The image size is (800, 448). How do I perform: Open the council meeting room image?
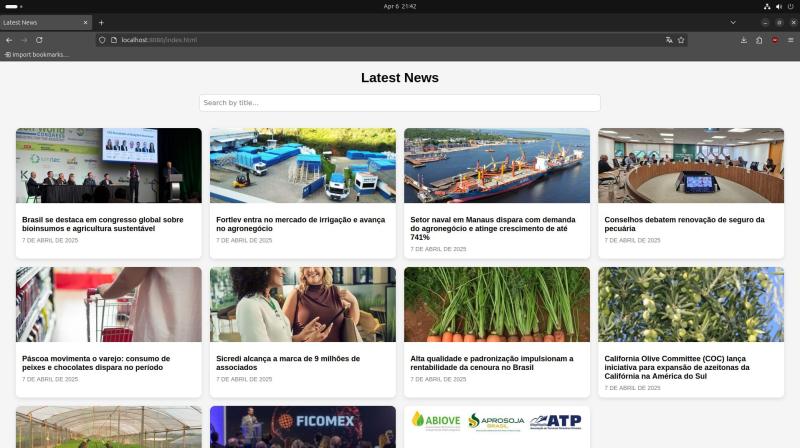[x=691, y=165]
